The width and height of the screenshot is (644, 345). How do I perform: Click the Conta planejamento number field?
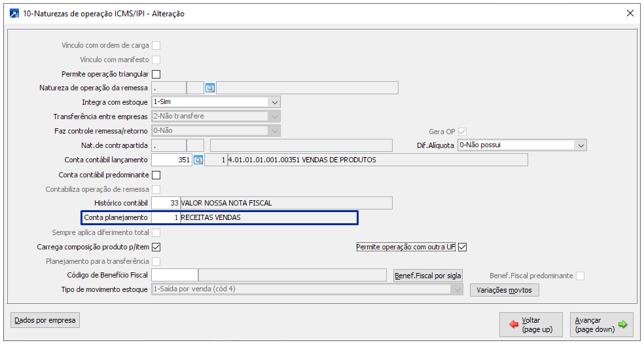(166, 217)
